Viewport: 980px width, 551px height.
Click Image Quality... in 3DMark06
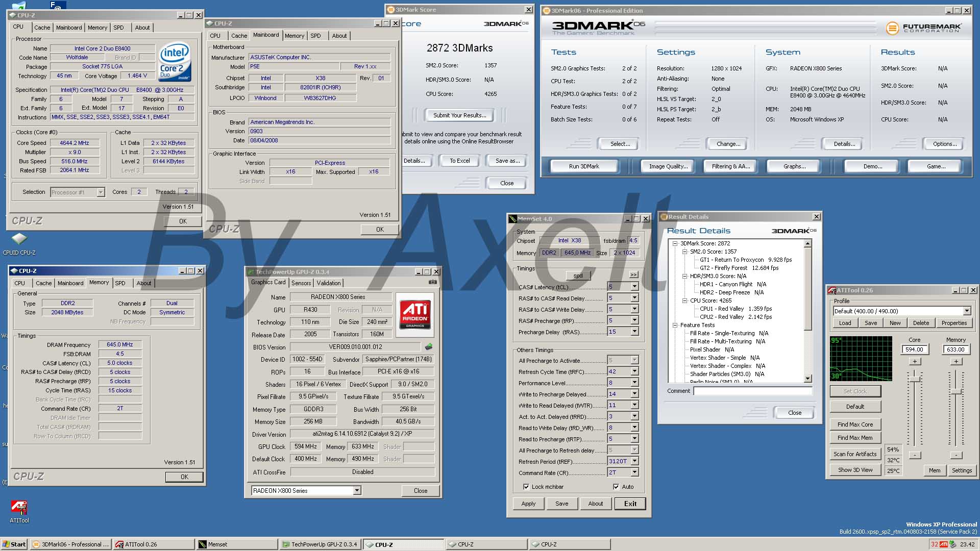tap(668, 166)
